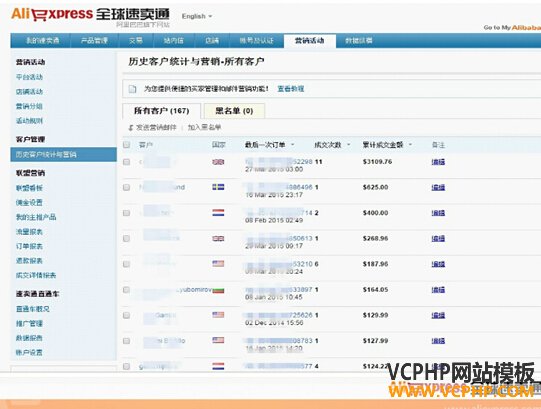Check the customer row with $129.99 total
The image size is (541, 409).
pos(127,315)
